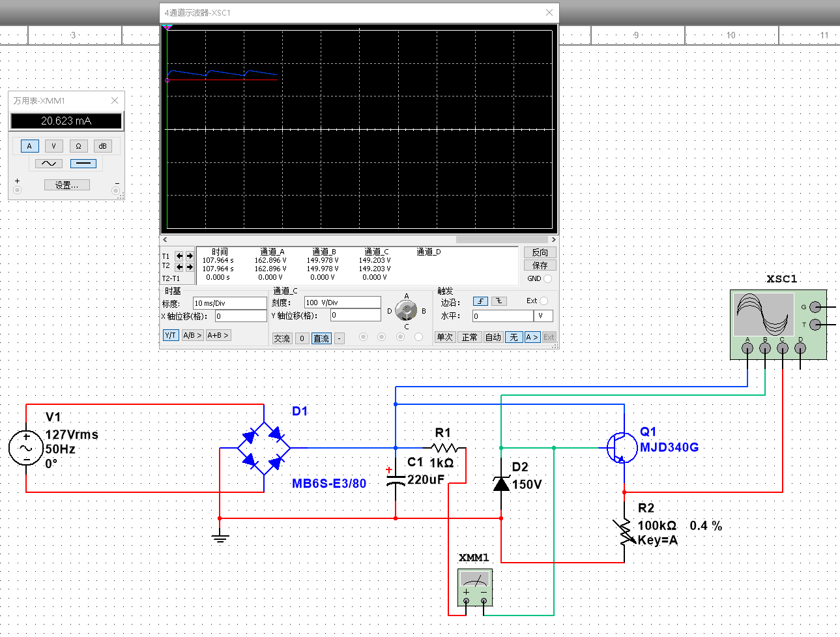Screen dimensions: 840x637
Task: Click the ground symbol in schematic
Action: point(220,537)
